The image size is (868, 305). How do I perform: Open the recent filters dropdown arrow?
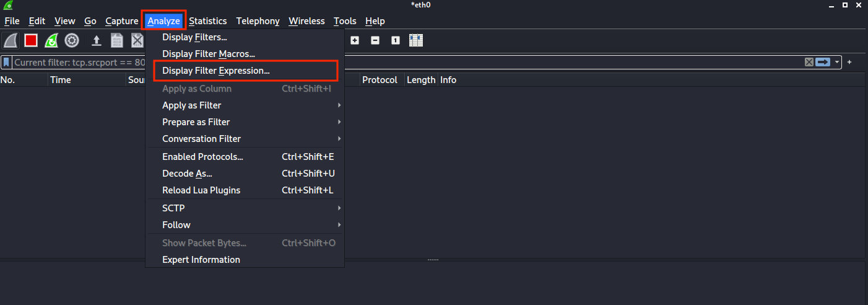point(837,62)
